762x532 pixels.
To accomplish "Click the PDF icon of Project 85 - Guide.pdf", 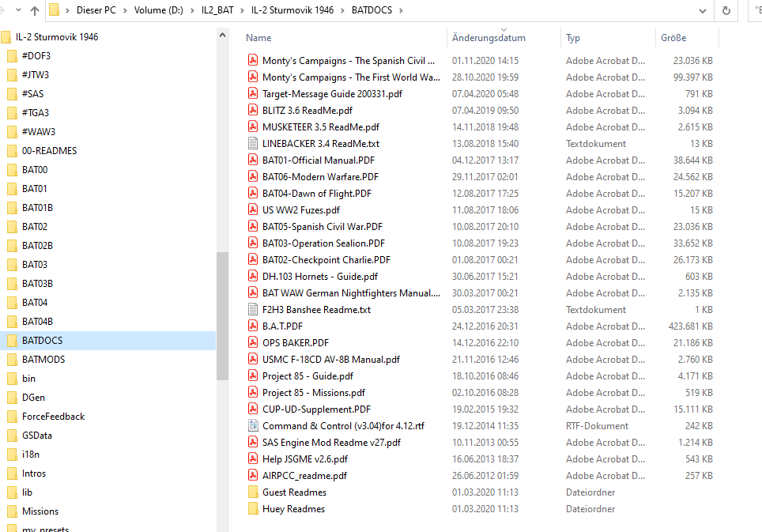I will pyautogui.click(x=253, y=376).
